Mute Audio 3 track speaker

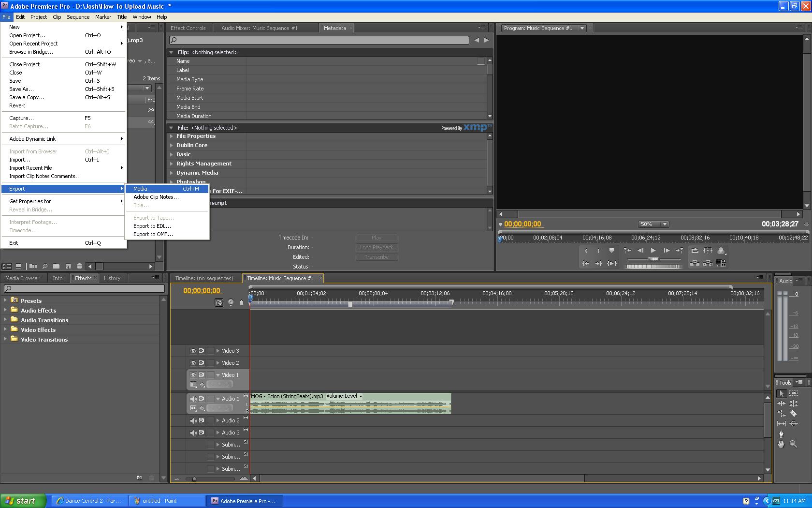(193, 433)
